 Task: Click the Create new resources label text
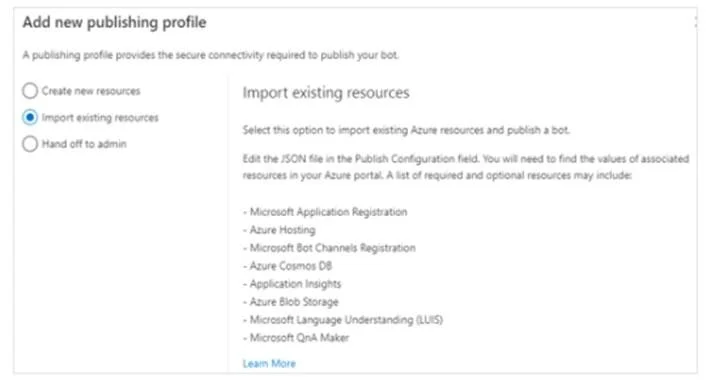coord(91,91)
